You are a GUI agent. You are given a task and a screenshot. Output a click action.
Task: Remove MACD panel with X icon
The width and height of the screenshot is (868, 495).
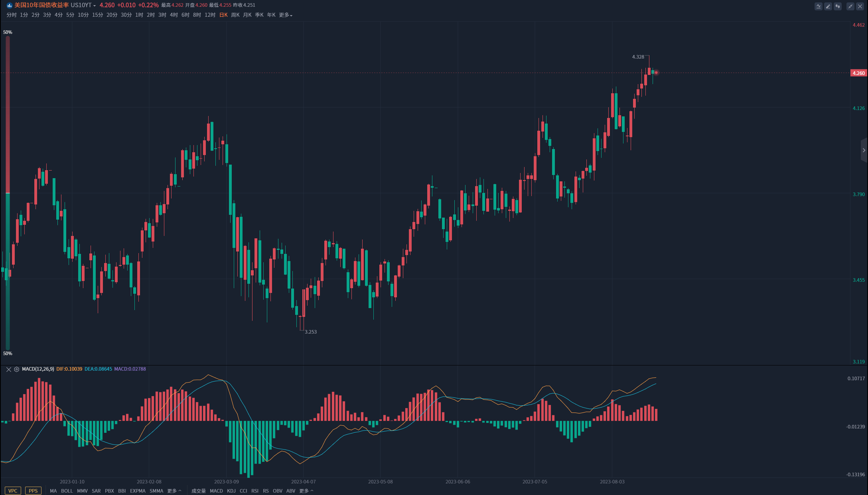click(9, 369)
